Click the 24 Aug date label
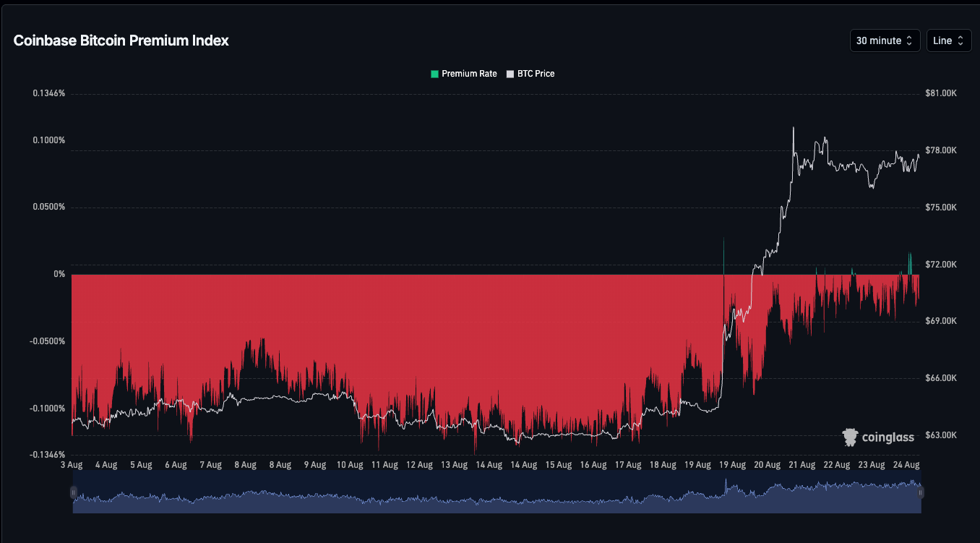This screenshot has width=980, height=543. (906, 465)
